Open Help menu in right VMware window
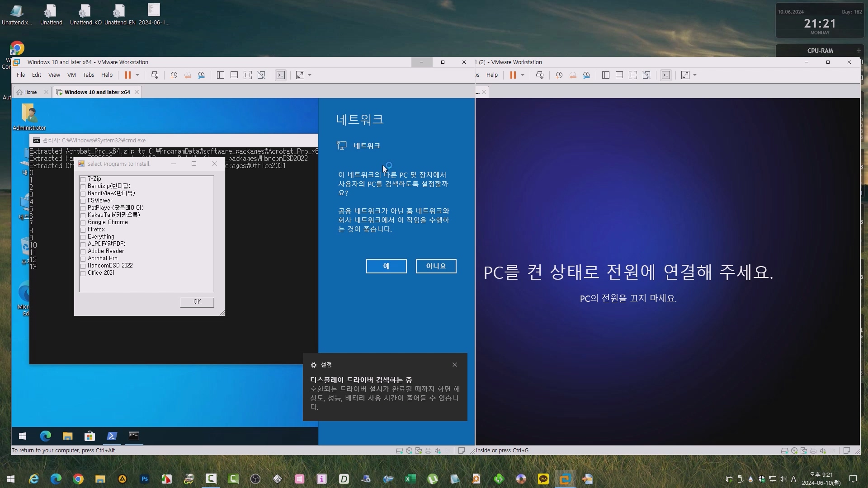Image resolution: width=868 pixels, height=488 pixels. coord(492,75)
